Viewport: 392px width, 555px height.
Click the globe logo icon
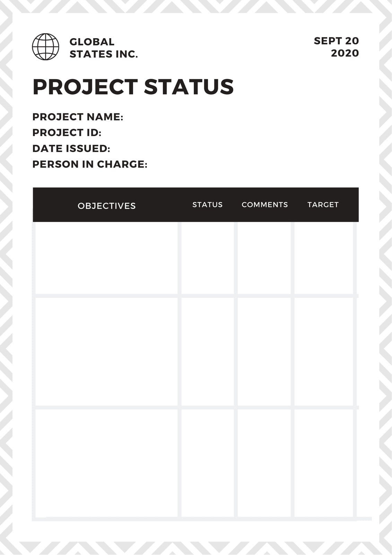click(45, 47)
